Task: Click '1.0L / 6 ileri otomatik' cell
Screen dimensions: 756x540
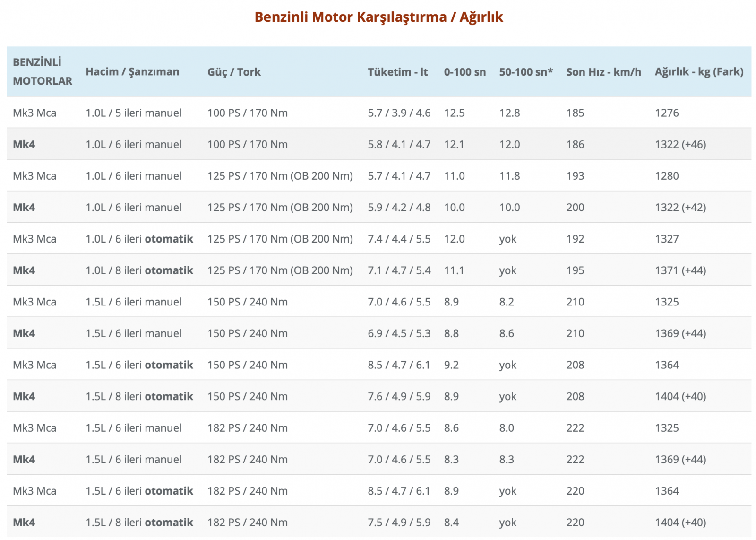Action: coord(139,239)
